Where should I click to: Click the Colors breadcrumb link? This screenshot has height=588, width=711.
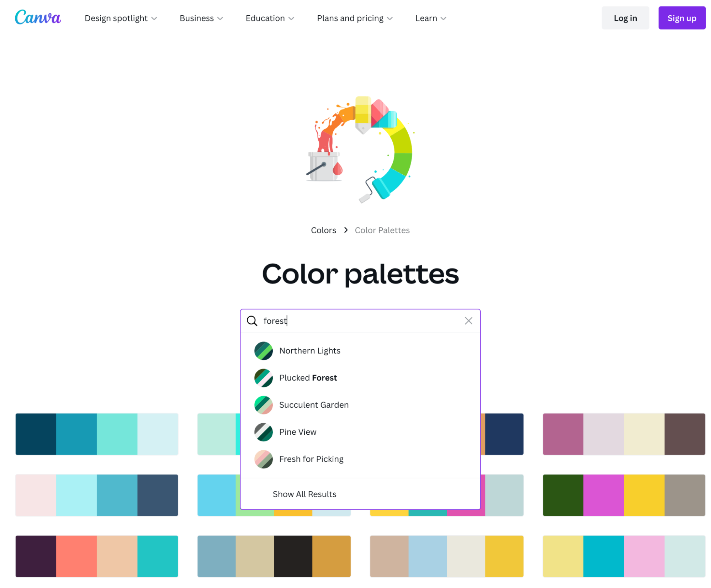tap(324, 230)
